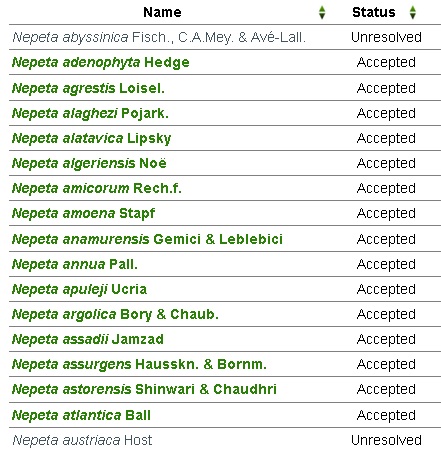Viewport: 441px width, 451px height.
Task: Follow the Nepeta alaghezi Pojark. link
Action: pyautogui.click(x=90, y=114)
